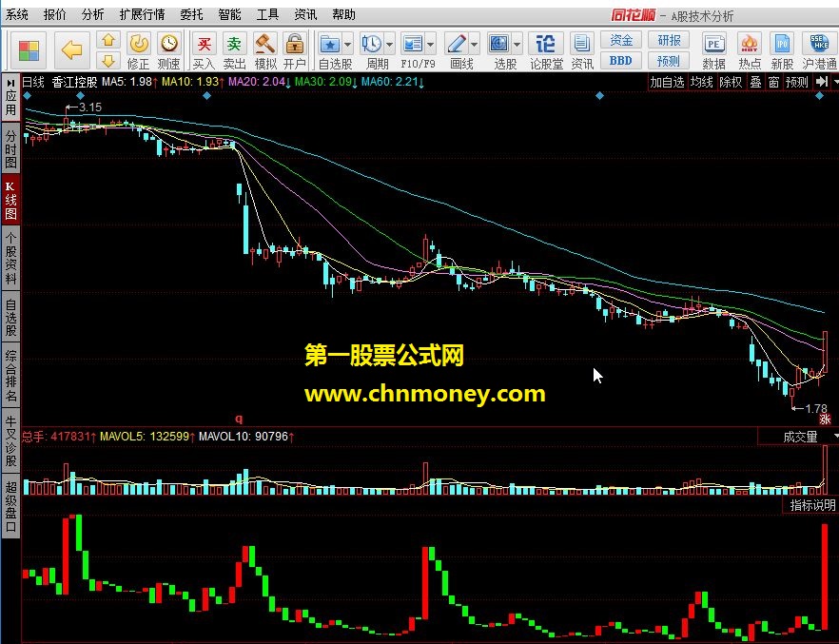Click the colorful home grid icon

29,50
